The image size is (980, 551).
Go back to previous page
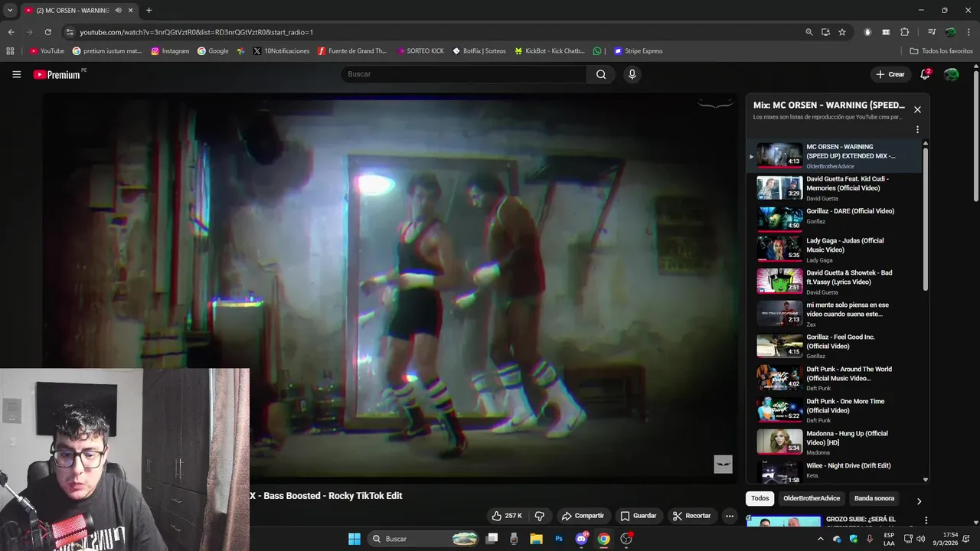(x=11, y=32)
